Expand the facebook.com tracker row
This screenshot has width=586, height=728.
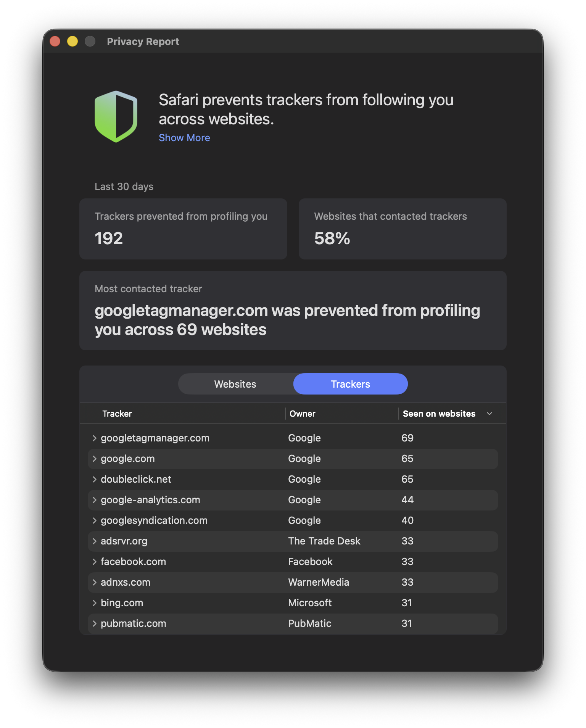point(94,562)
